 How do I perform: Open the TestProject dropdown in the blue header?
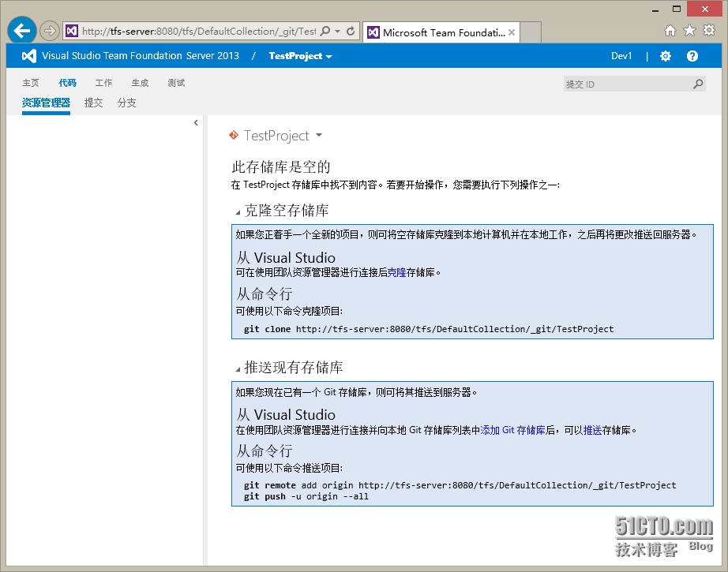pyautogui.click(x=300, y=56)
